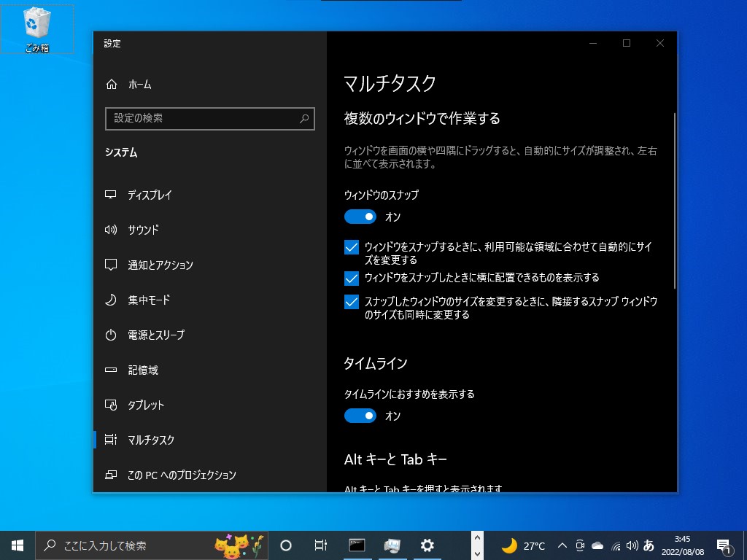Turn off the ウィンドウのスナップ toggle
Image resolution: width=747 pixels, height=560 pixels.
[x=360, y=217]
